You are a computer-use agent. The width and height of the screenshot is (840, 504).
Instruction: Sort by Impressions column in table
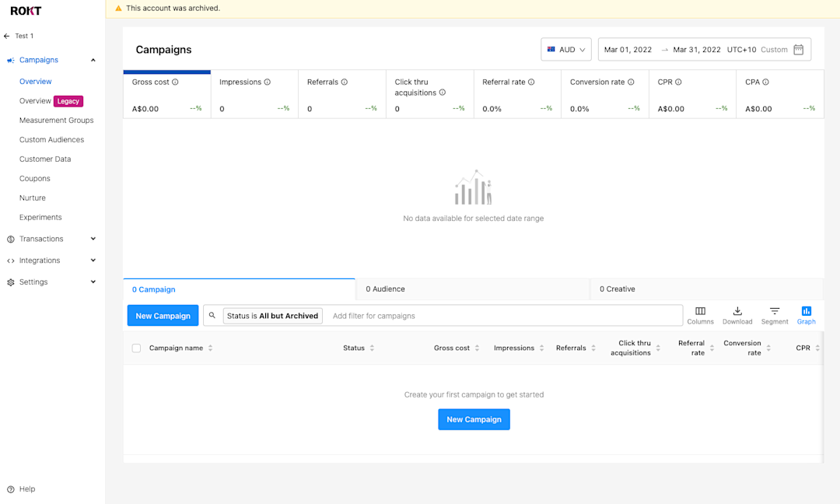[541, 348]
